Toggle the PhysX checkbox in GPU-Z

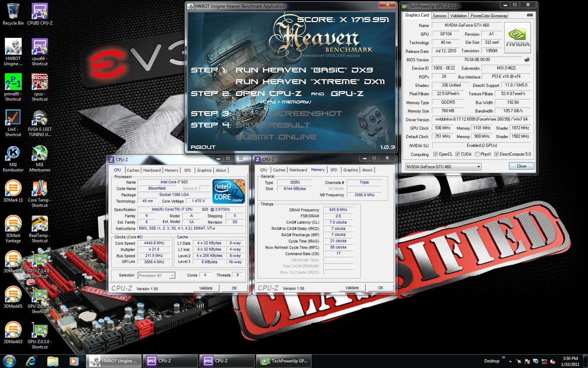(477, 154)
